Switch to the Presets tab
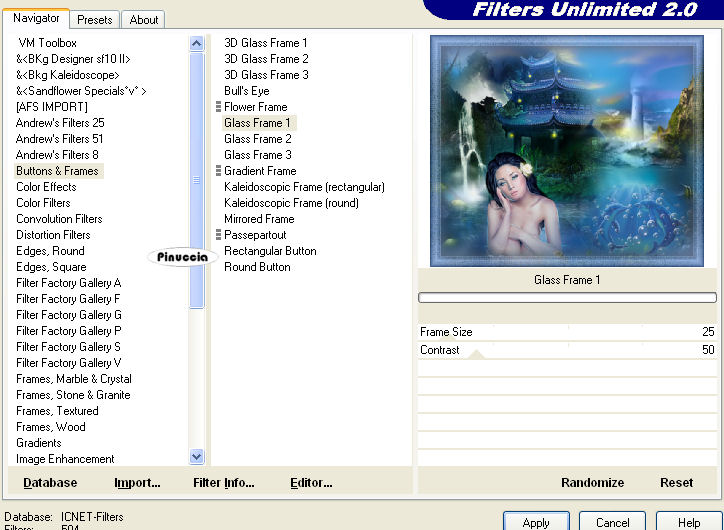Screen dimensions: 724x530 95,20
